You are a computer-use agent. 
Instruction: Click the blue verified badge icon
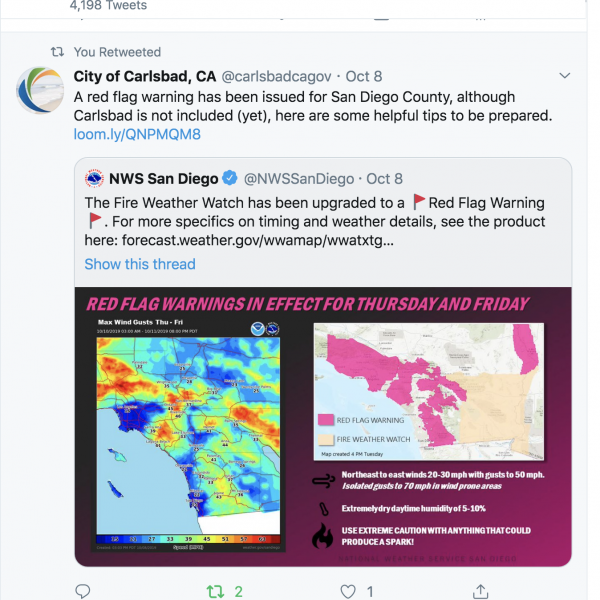pos(230,178)
